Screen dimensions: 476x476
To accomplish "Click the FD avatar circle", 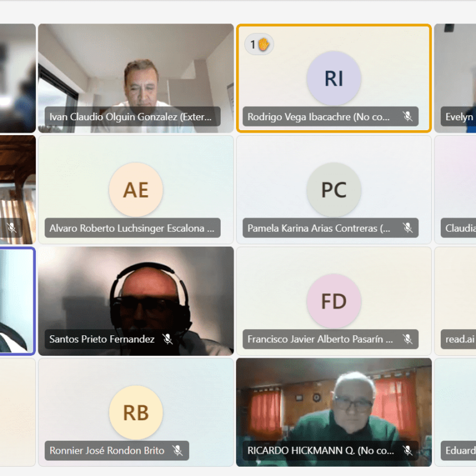I will pos(333,301).
